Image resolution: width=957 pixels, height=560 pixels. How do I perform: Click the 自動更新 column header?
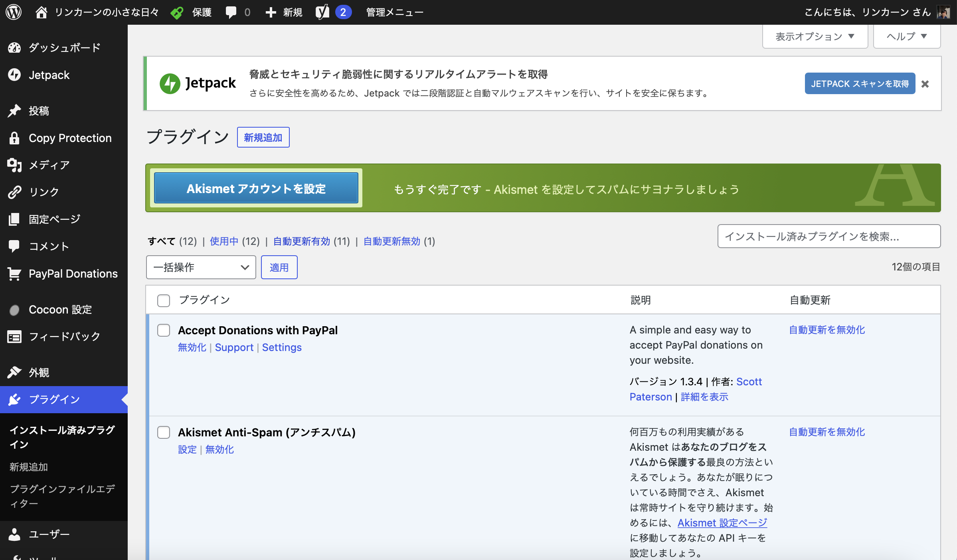click(x=810, y=300)
